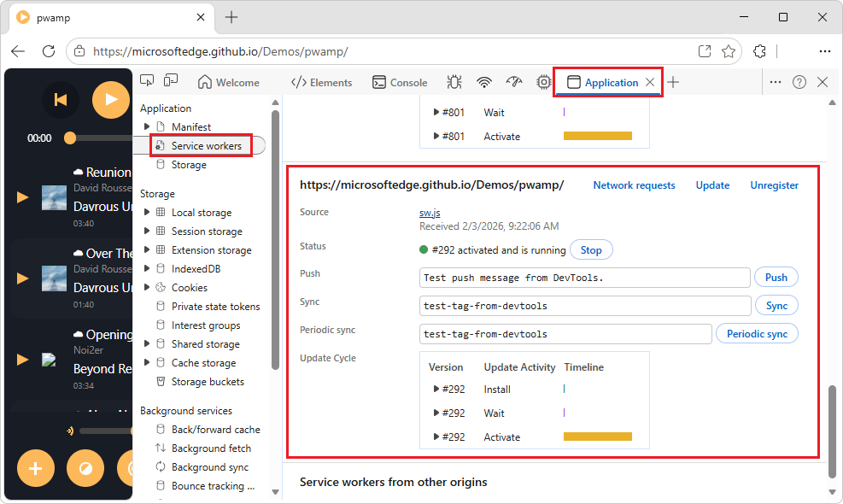Expand IndexedDB tree node
The height and width of the screenshot is (504, 843).
coord(147,269)
